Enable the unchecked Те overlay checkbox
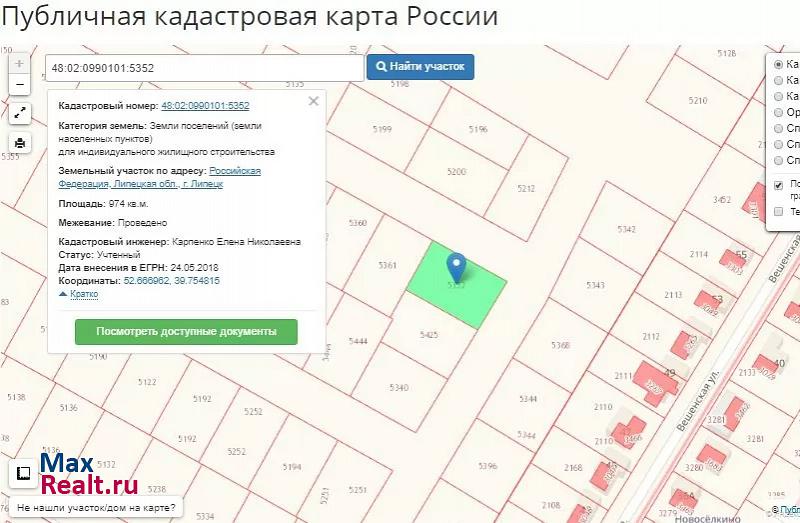 tap(779, 211)
